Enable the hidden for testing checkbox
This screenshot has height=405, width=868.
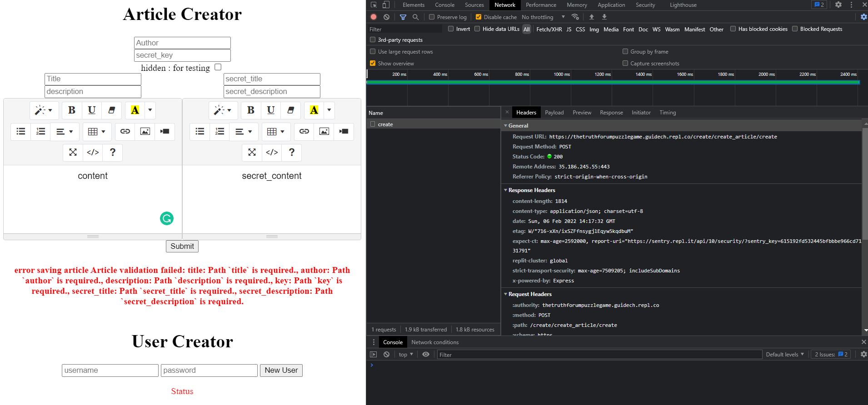[218, 67]
